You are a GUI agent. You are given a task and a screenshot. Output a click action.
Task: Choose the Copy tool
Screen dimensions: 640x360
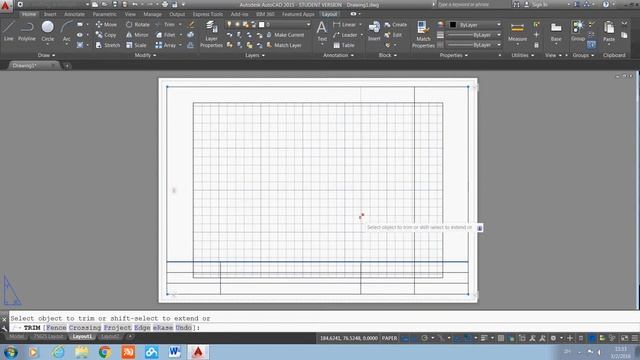[106, 35]
